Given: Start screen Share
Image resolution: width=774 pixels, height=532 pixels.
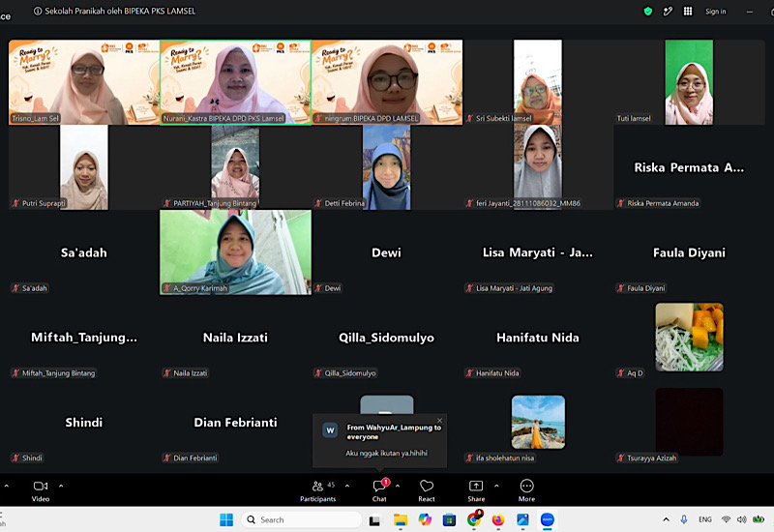Looking at the screenshot, I should point(476,491).
